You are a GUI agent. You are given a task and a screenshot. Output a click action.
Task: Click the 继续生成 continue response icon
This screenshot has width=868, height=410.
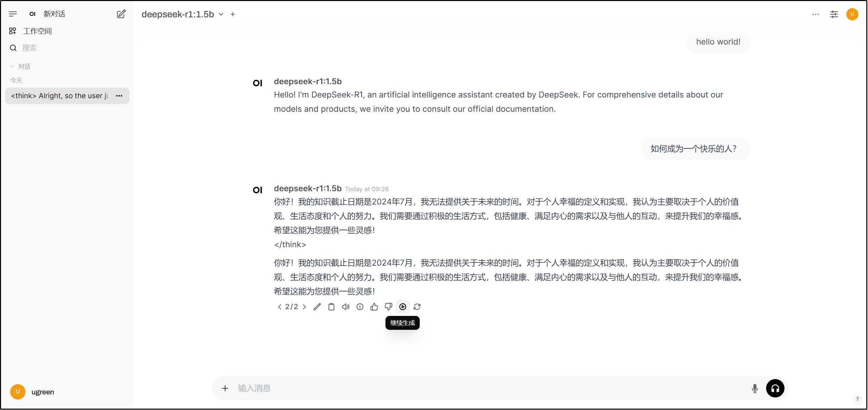coord(403,307)
